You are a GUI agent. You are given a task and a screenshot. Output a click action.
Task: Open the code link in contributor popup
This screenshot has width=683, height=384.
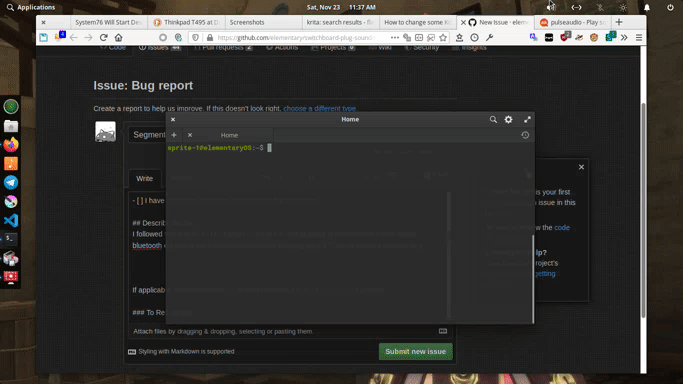562,227
